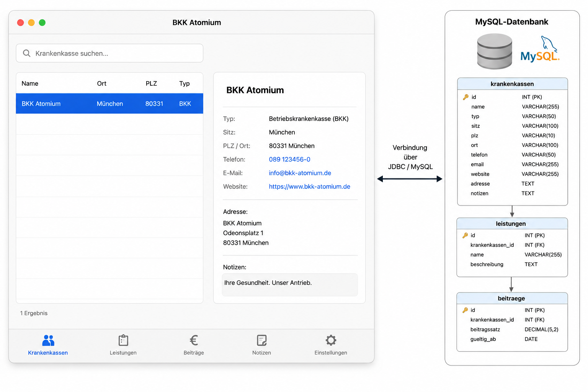Click the key icon in krankenkassen table

(x=465, y=97)
